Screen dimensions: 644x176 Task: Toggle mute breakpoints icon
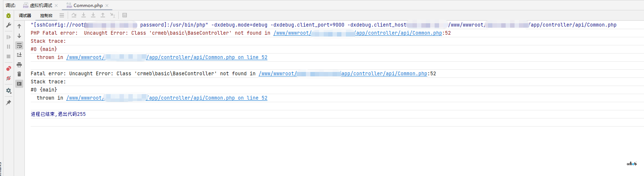point(9,78)
